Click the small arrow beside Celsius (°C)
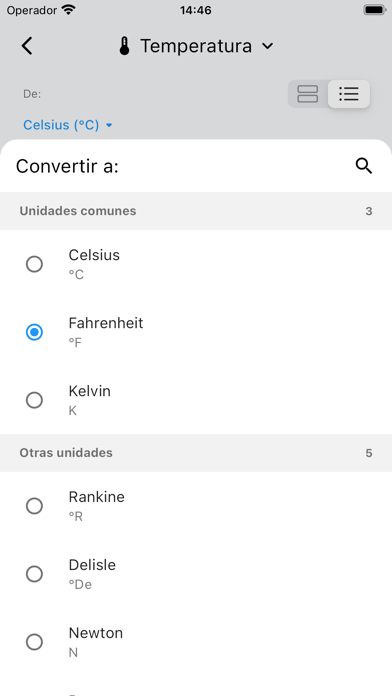 (109, 125)
